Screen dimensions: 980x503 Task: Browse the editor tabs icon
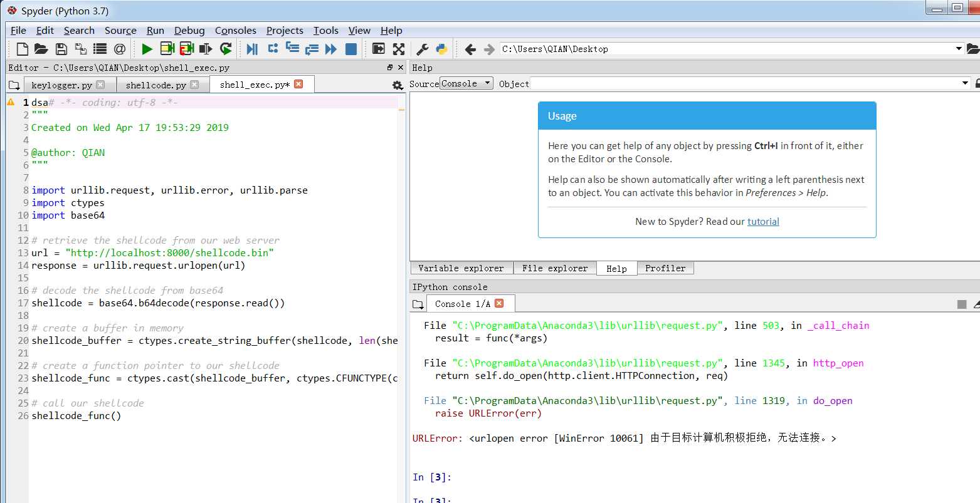click(x=14, y=85)
